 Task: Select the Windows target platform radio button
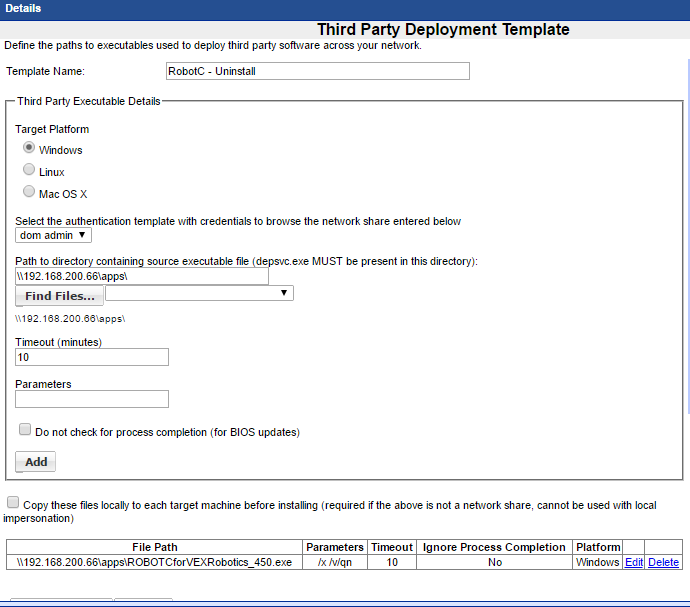[29, 148]
